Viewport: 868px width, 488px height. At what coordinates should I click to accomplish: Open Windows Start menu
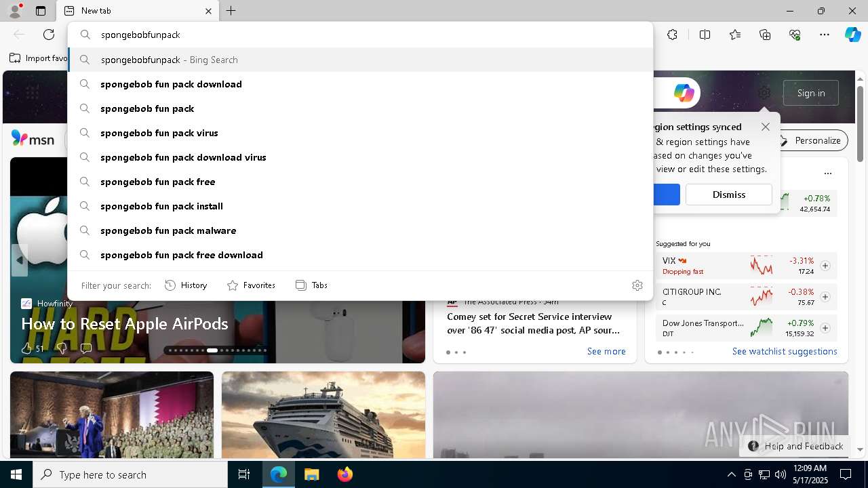tap(16, 474)
